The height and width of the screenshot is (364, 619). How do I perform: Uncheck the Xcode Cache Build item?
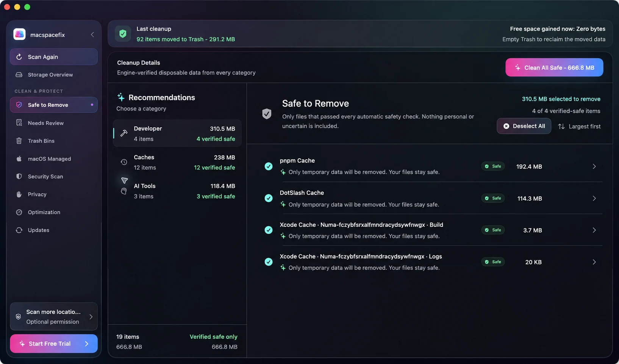[x=269, y=230]
